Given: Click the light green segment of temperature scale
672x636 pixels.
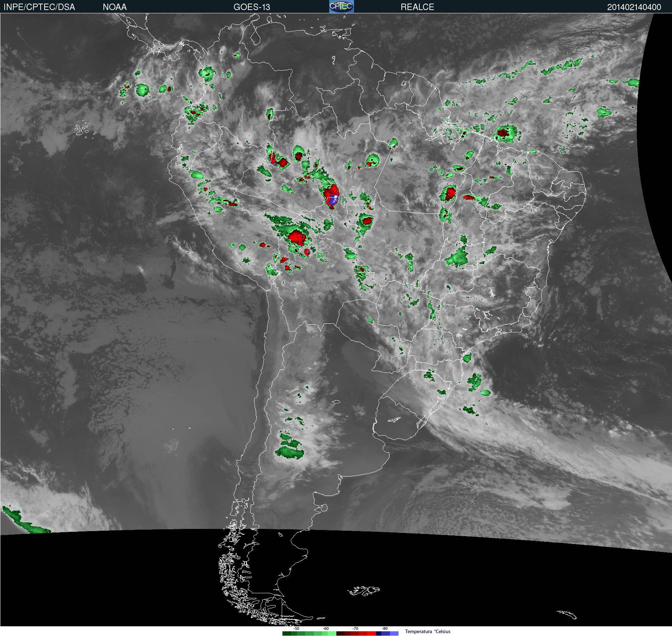Looking at the screenshot, I should 332,633.
